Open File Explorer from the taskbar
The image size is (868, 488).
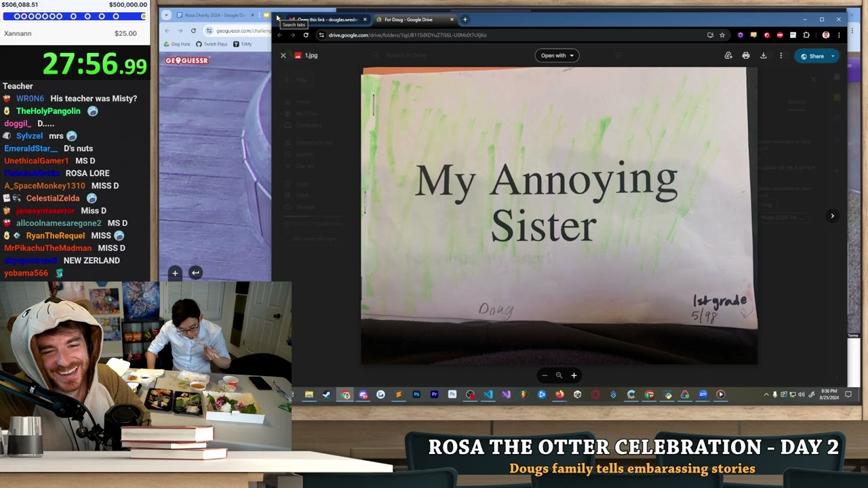[x=309, y=394]
